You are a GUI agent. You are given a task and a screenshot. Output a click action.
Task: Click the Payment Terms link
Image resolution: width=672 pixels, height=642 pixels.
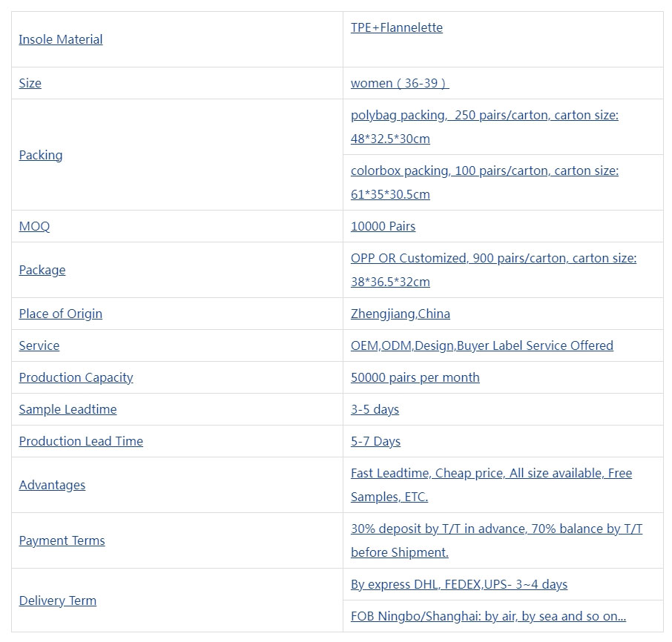coord(62,540)
